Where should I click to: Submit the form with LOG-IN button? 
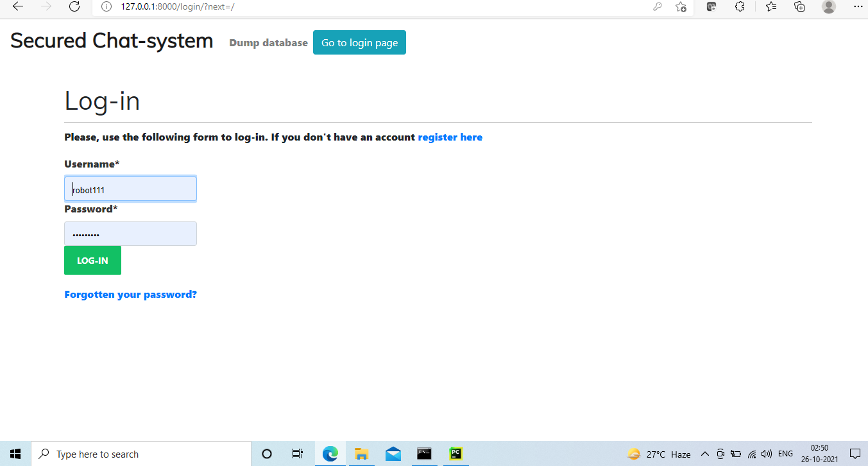pos(92,261)
